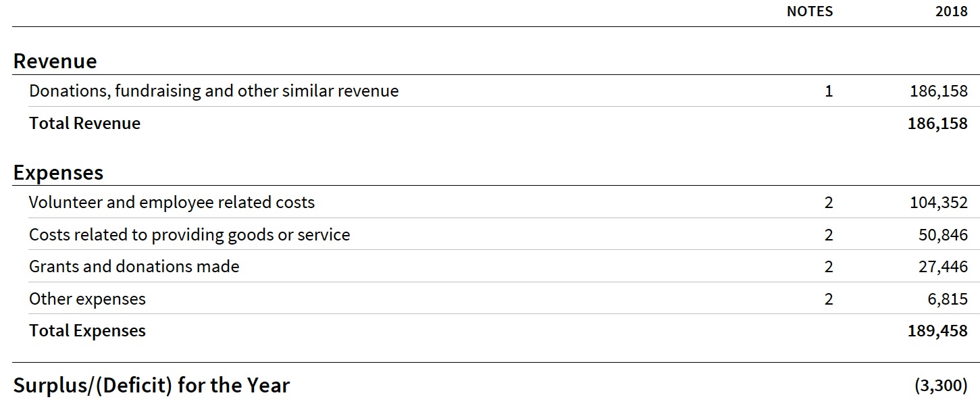Click the 6,815 amount
The width and height of the screenshot is (980, 410).
coord(947,299)
